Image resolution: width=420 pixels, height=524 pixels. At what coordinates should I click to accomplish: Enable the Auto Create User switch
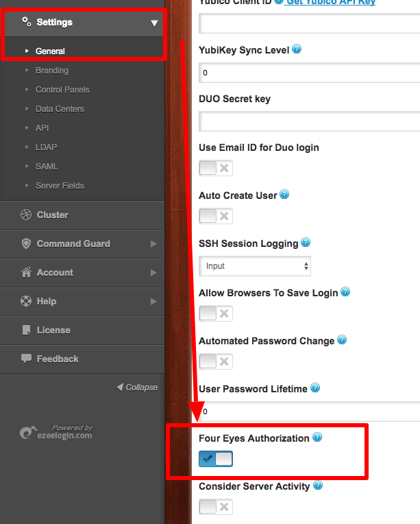pos(216,216)
